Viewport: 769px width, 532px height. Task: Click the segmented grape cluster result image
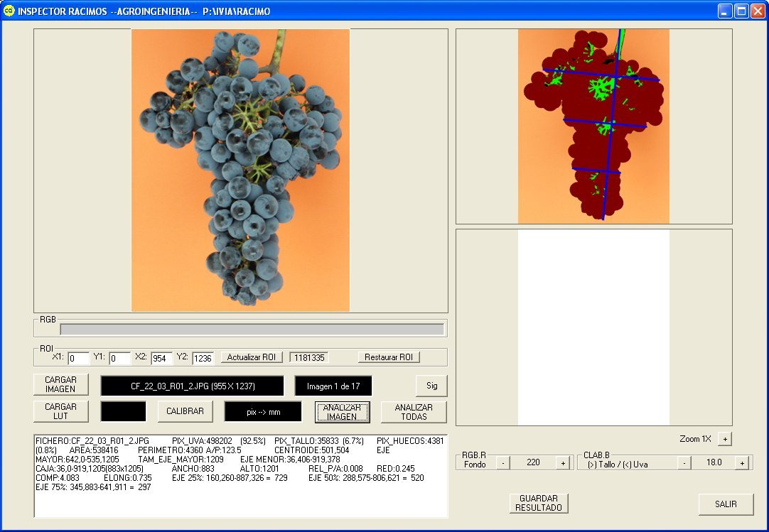(x=593, y=126)
